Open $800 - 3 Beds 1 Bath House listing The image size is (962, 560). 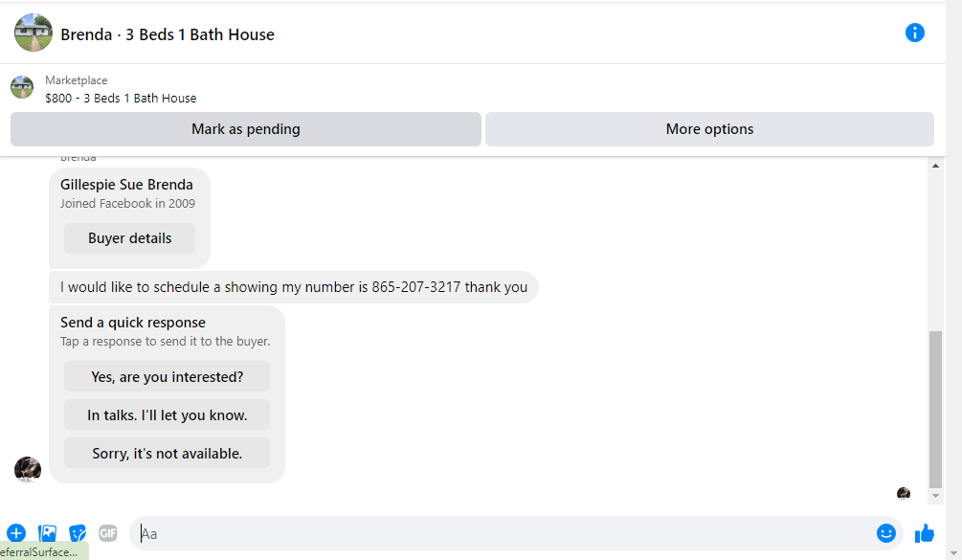121,99
